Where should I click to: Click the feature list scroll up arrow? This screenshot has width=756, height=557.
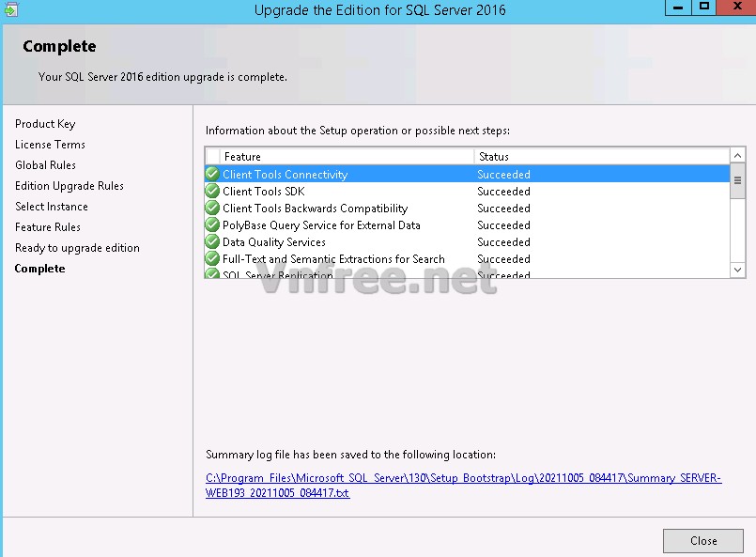point(737,155)
